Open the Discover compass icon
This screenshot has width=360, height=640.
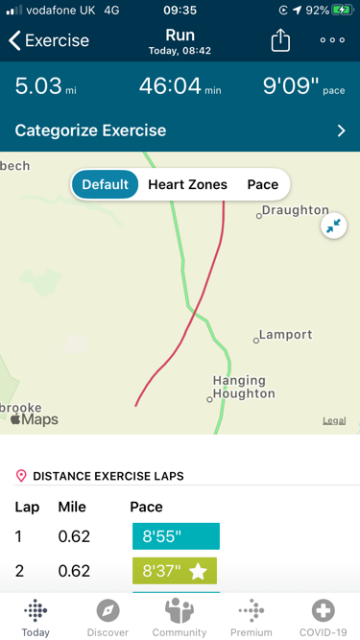tap(108, 611)
